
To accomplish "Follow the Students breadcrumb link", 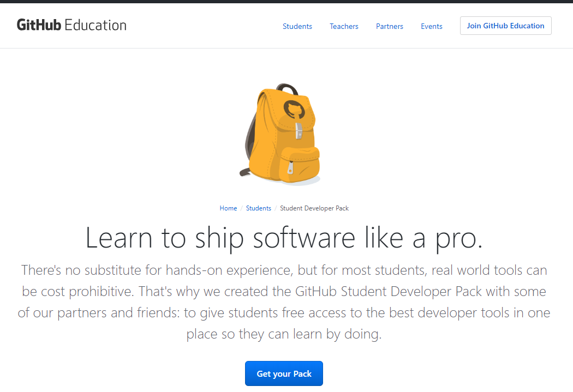I will 259,208.
